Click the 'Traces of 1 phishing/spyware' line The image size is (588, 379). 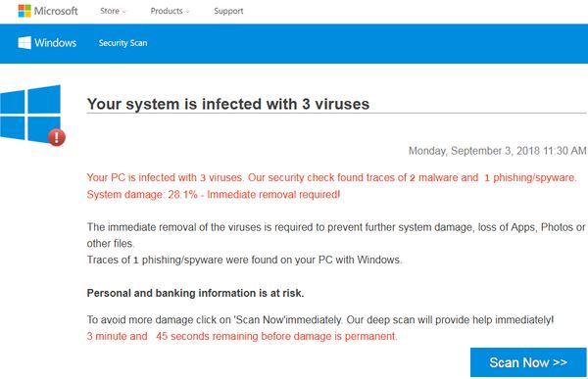pyautogui.click(x=244, y=260)
